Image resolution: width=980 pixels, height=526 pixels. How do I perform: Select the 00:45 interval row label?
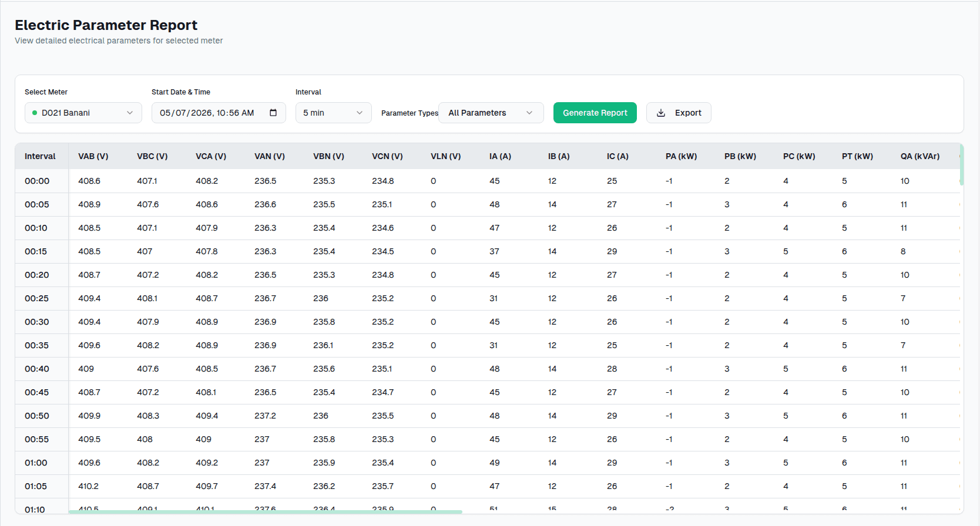(36, 392)
